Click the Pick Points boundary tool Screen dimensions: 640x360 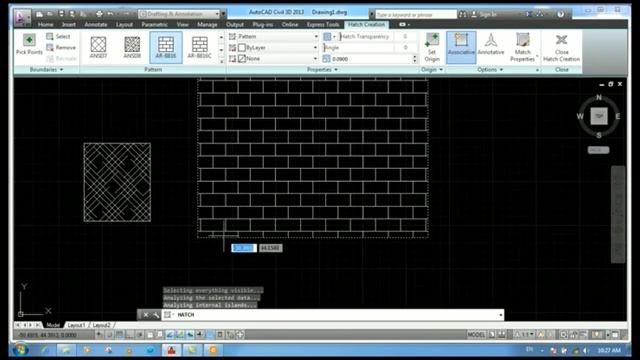29,44
